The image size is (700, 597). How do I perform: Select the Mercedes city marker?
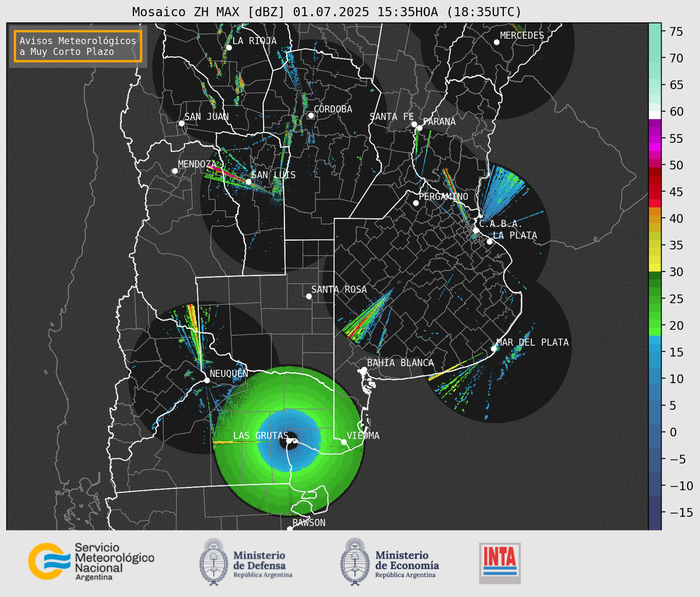[x=496, y=42]
